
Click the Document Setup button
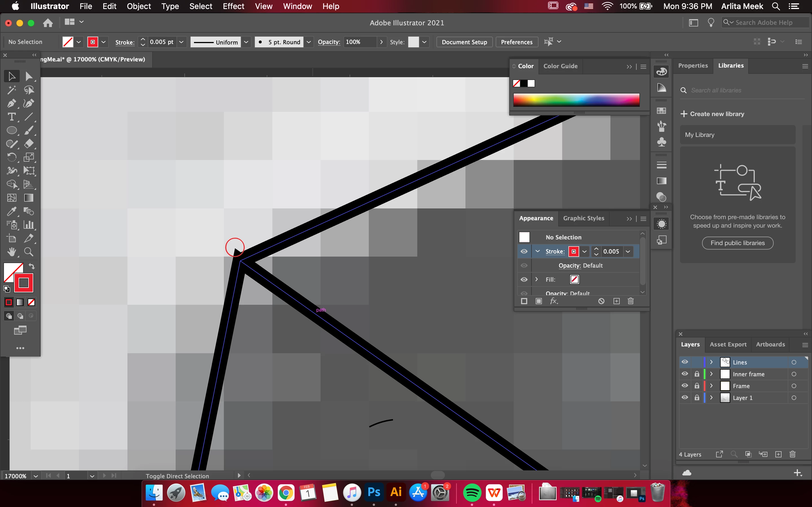coord(464,42)
